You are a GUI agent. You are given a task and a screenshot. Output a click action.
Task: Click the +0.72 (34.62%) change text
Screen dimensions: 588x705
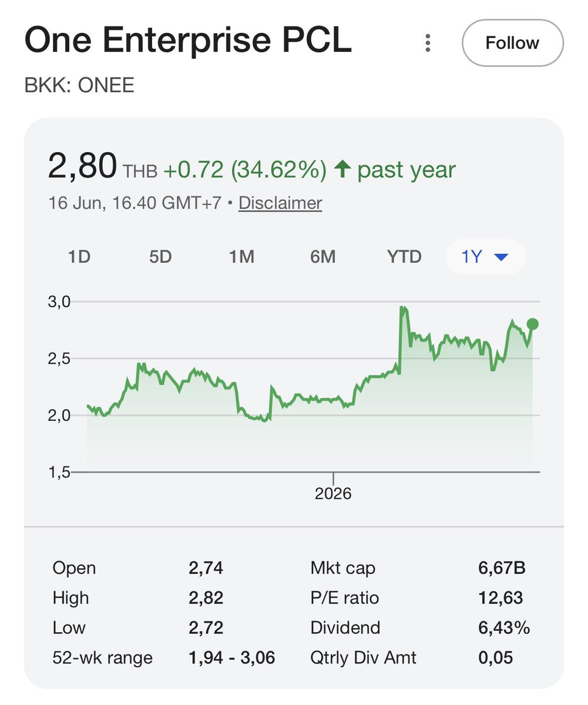point(245,170)
